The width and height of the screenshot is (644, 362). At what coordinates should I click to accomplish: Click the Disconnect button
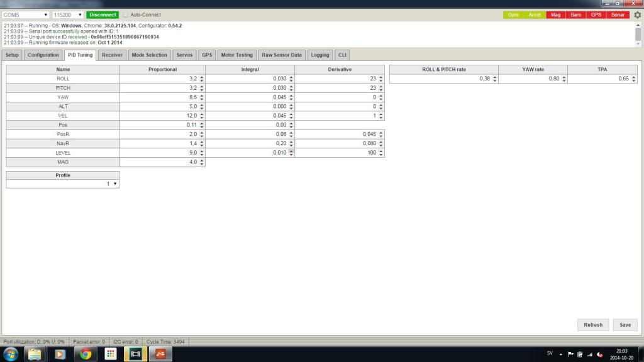tap(103, 15)
